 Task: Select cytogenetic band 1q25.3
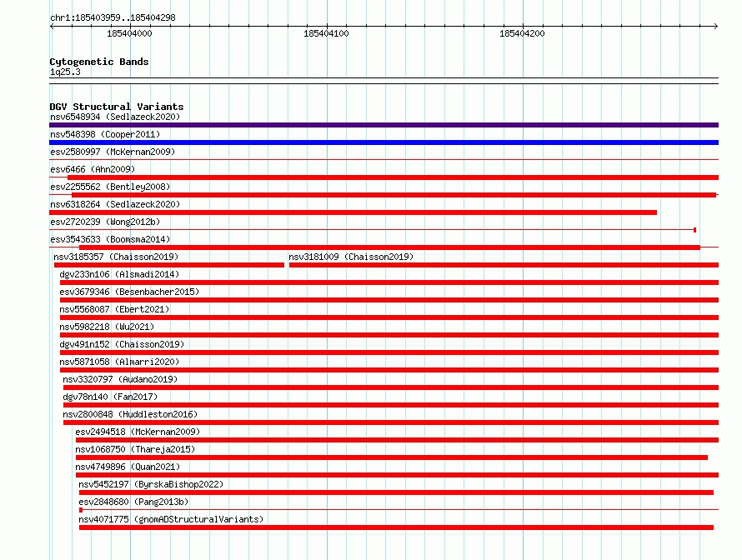pyautogui.click(x=65, y=72)
